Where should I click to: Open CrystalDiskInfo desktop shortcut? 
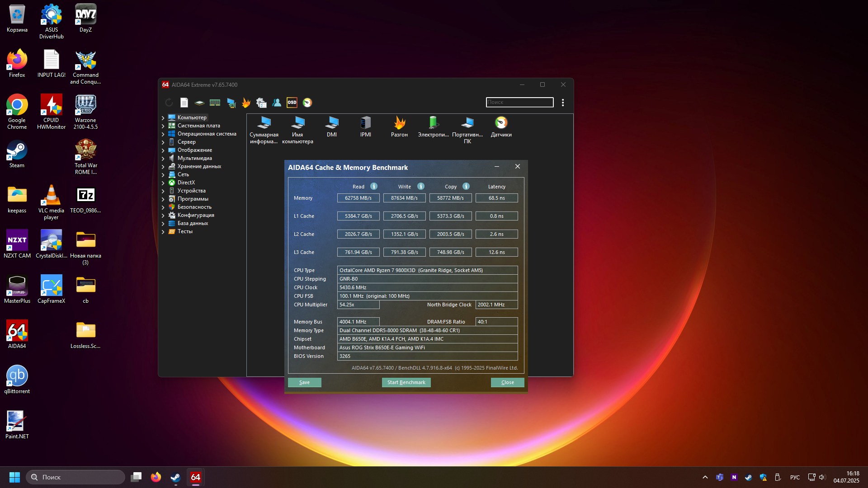pos(51,244)
